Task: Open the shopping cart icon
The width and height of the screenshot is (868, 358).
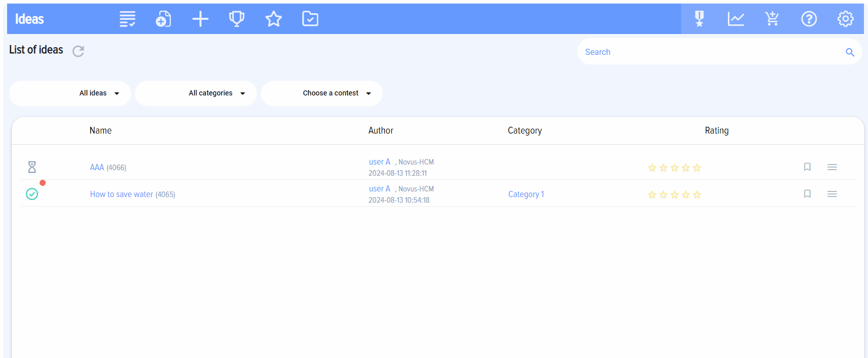Action: tap(772, 19)
